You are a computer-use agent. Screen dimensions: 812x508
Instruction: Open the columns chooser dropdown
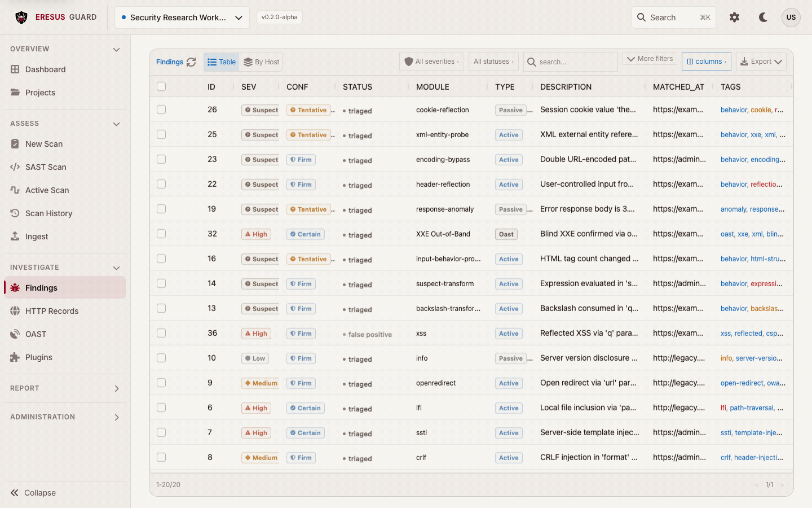point(707,62)
